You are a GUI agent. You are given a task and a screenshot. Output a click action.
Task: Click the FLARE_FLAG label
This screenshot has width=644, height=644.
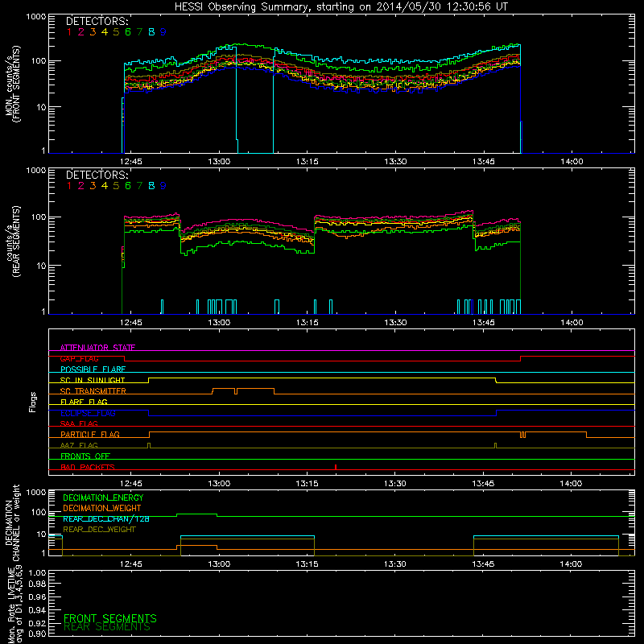84,402
